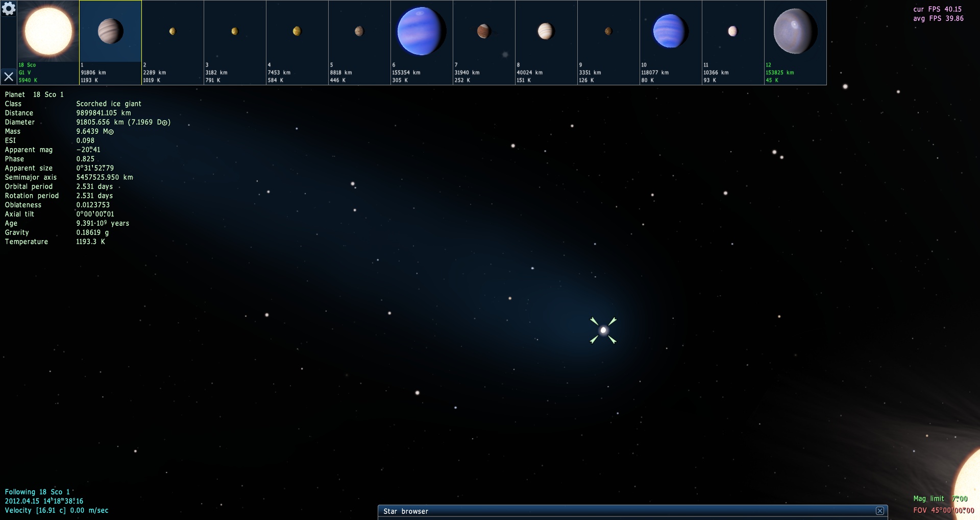Select planet 3 thumbnail 3182 km
980x520 pixels.
click(235, 42)
